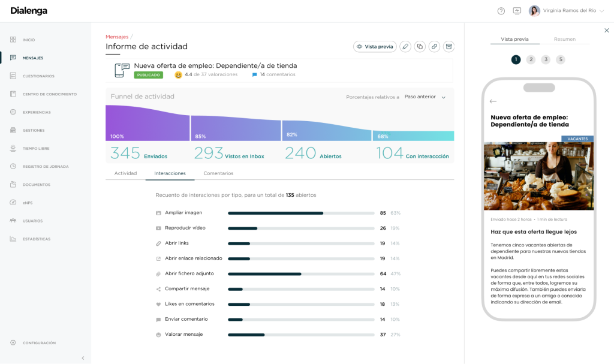Click the 4.4 de 37 valoraciones text
Screen dimensions: 614x364
pyautogui.click(x=211, y=74)
